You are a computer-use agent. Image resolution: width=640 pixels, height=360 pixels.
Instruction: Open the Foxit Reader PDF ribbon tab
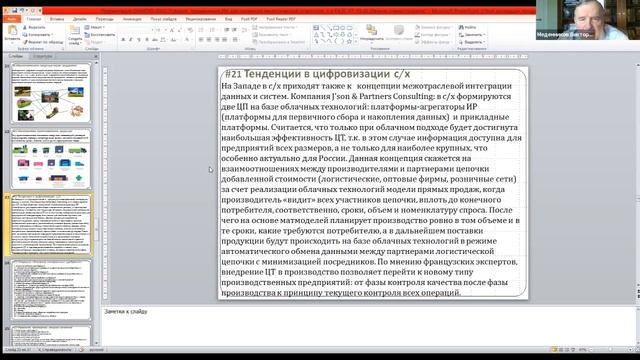(281, 19)
